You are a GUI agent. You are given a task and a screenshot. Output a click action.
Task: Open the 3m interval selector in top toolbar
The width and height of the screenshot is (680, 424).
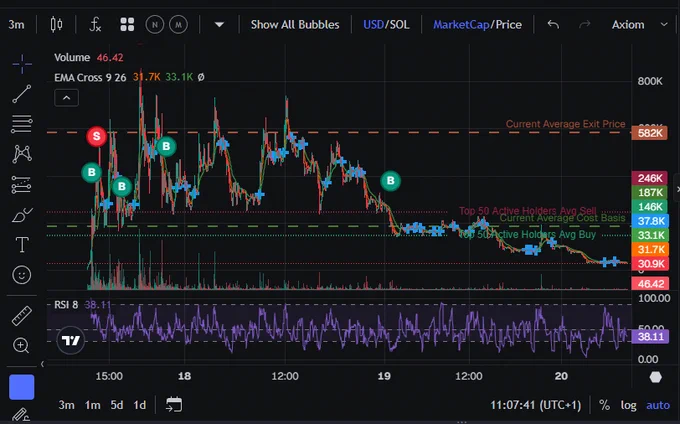point(16,25)
